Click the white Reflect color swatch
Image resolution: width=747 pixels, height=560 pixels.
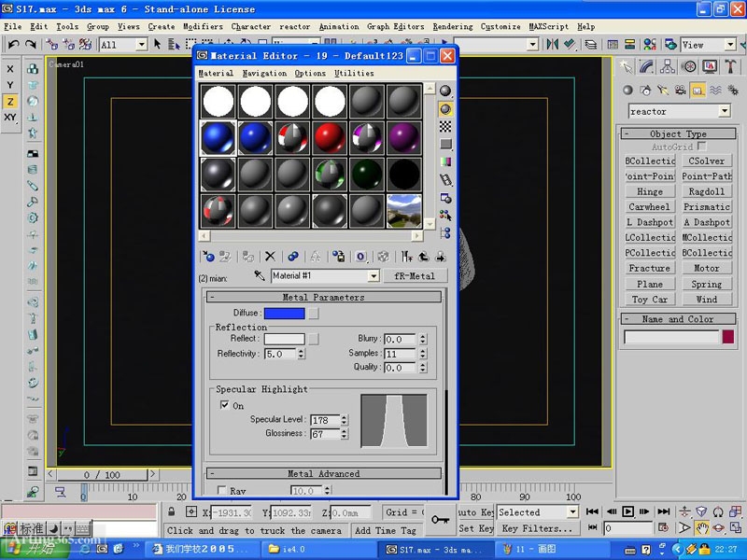[x=285, y=339]
